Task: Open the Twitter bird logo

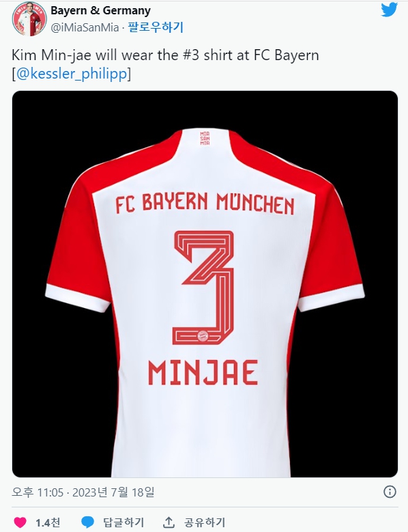Action: click(x=389, y=10)
